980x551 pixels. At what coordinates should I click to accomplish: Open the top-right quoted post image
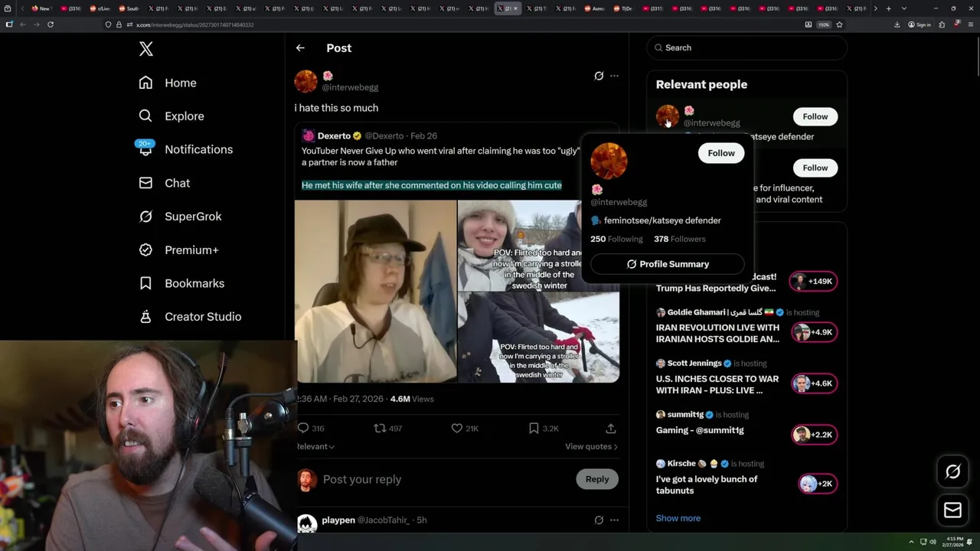519,245
